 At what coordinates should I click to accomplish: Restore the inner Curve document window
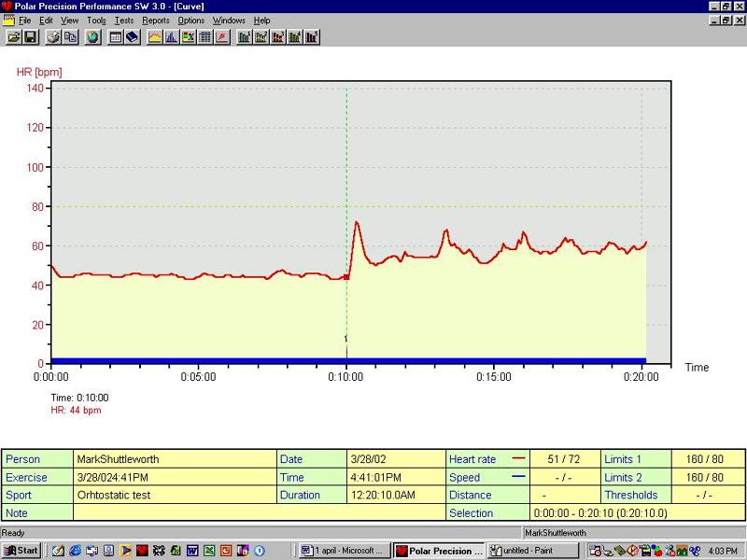726,21
